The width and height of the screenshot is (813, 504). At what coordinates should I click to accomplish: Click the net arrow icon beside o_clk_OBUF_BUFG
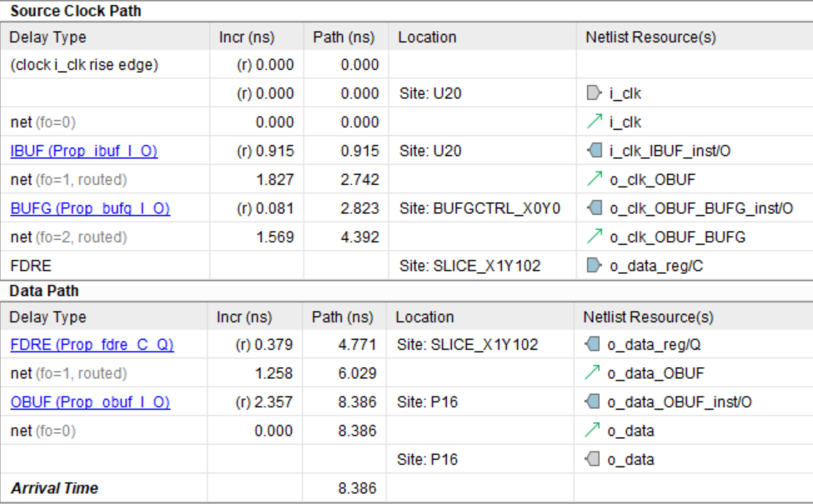coord(593,237)
